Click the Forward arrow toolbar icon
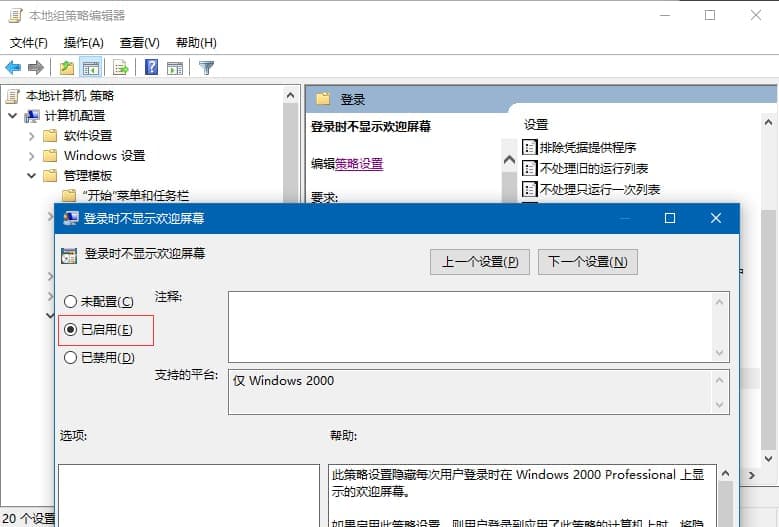The width and height of the screenshot is (779, 527). [x=36, y=67]
